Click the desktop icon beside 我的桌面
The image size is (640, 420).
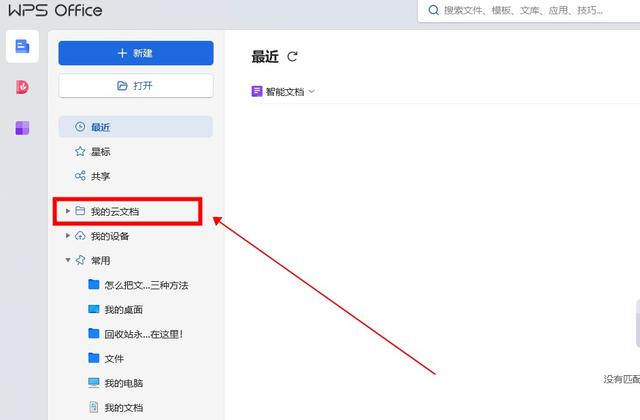94,309
